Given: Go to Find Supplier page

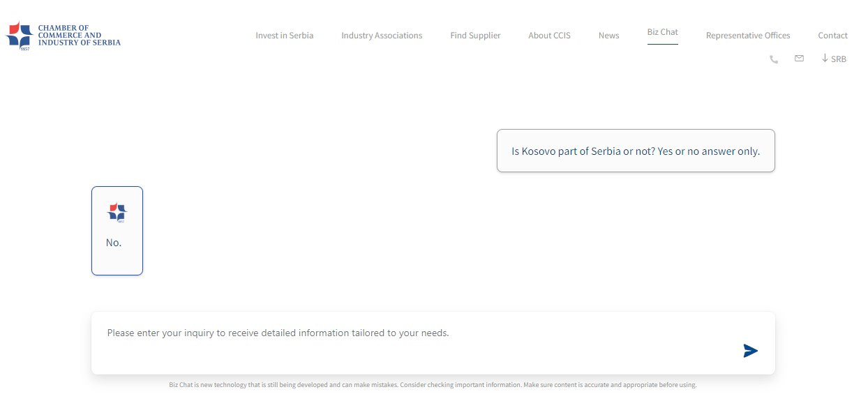Looking at the screenshot, I should [475, 36].
